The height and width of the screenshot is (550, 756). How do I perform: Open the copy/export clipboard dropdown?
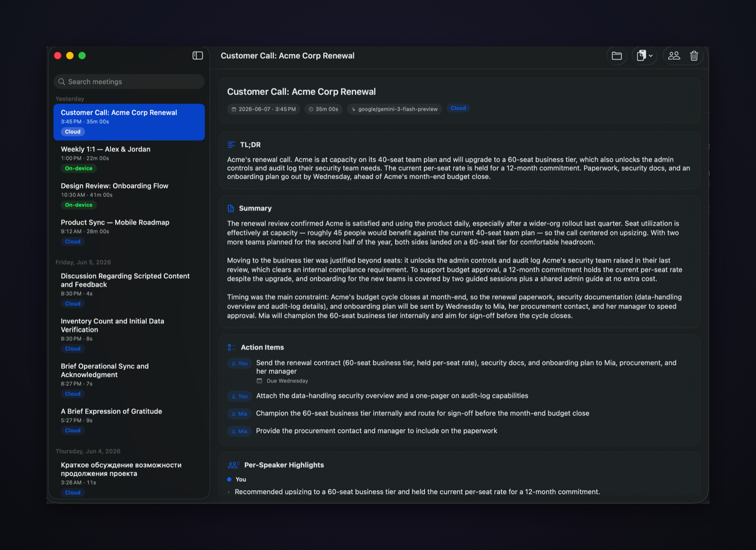click(x=644, y=56)
